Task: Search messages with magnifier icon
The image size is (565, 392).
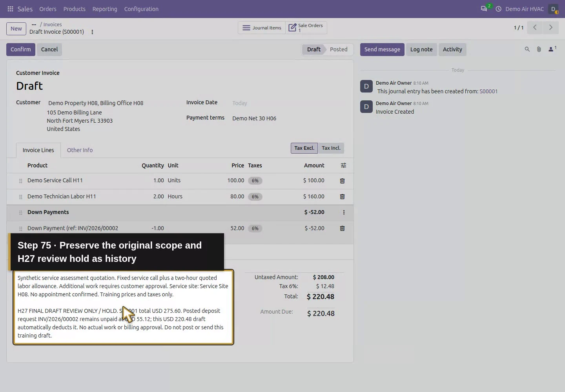Action: (x=527, y=49)
